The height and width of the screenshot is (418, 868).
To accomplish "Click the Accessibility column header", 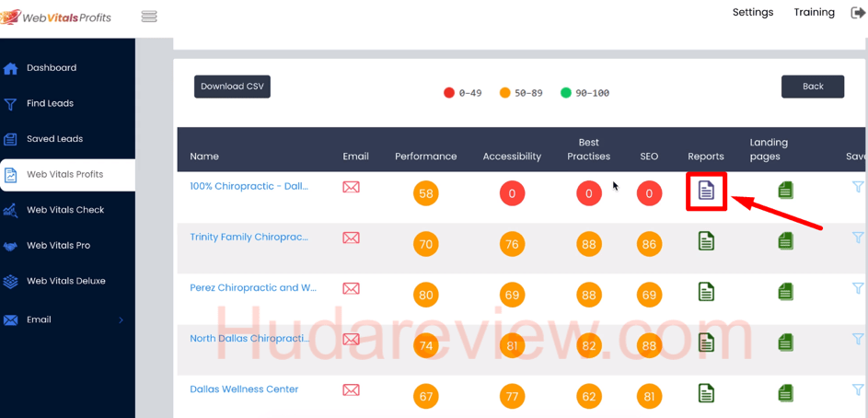I will (512, 157).
